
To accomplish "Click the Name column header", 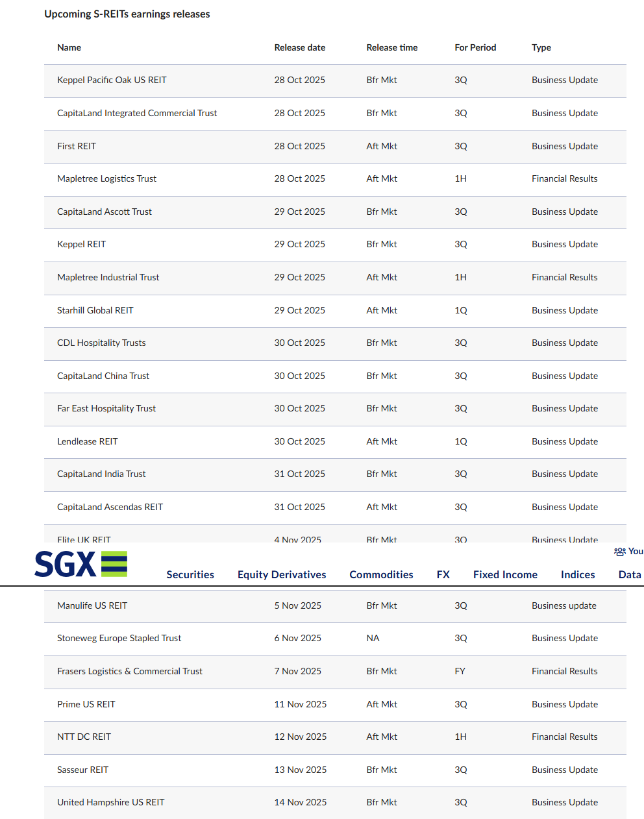I will point(69,47).
